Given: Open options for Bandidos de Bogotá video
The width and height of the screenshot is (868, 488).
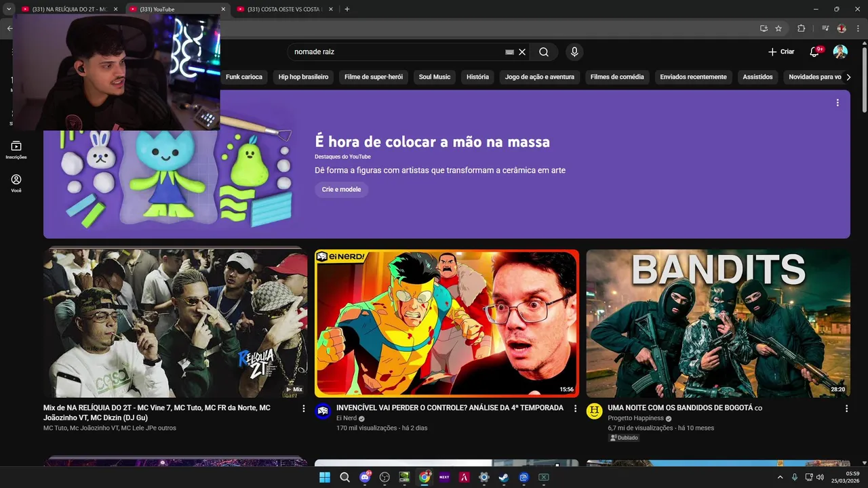Looking at the screenshot, I should click(x=846, y=409).
